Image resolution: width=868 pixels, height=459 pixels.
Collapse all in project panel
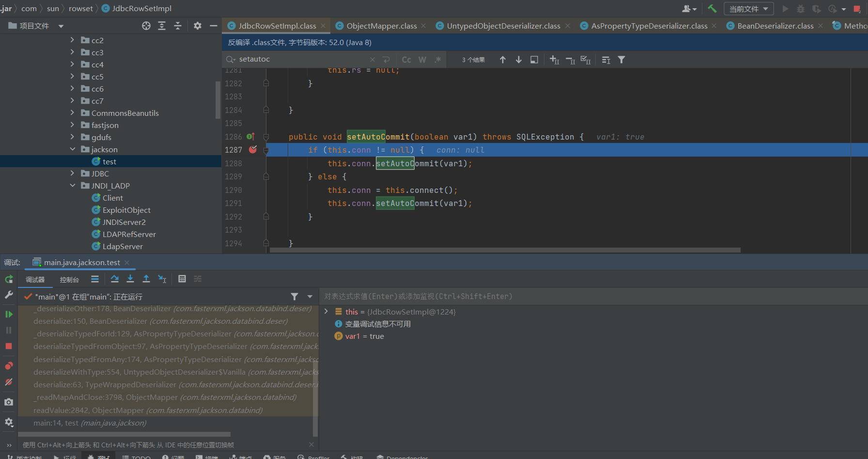click(178, 26)
